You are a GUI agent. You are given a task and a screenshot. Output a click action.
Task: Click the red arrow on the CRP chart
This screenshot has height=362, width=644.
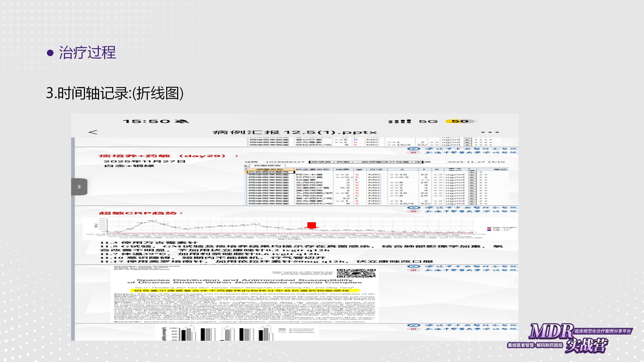click(x=311, y=225)
